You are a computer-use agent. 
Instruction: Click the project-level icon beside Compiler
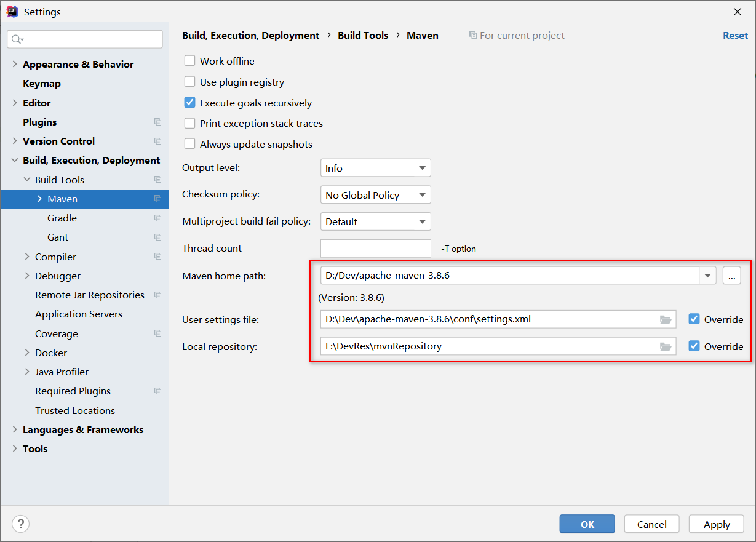(x=157, y=257)
